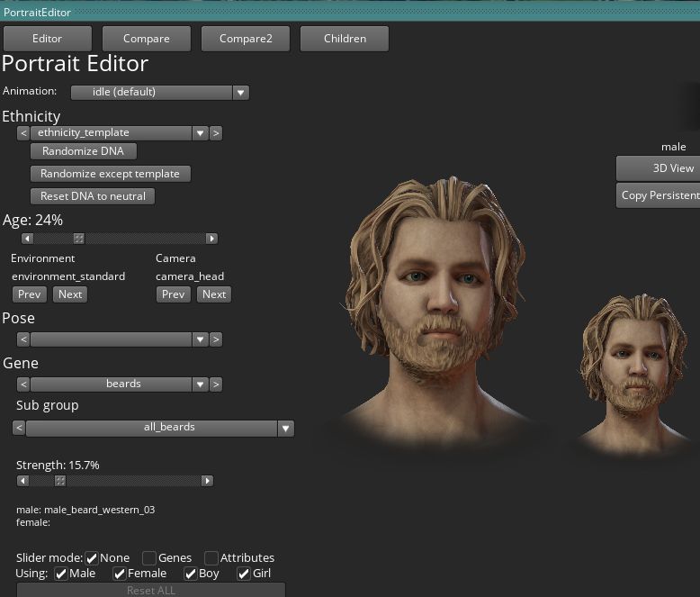This screenshot has height=597, width=700.
Task: Open the Editor tab
Action: [x=48, y=39]
